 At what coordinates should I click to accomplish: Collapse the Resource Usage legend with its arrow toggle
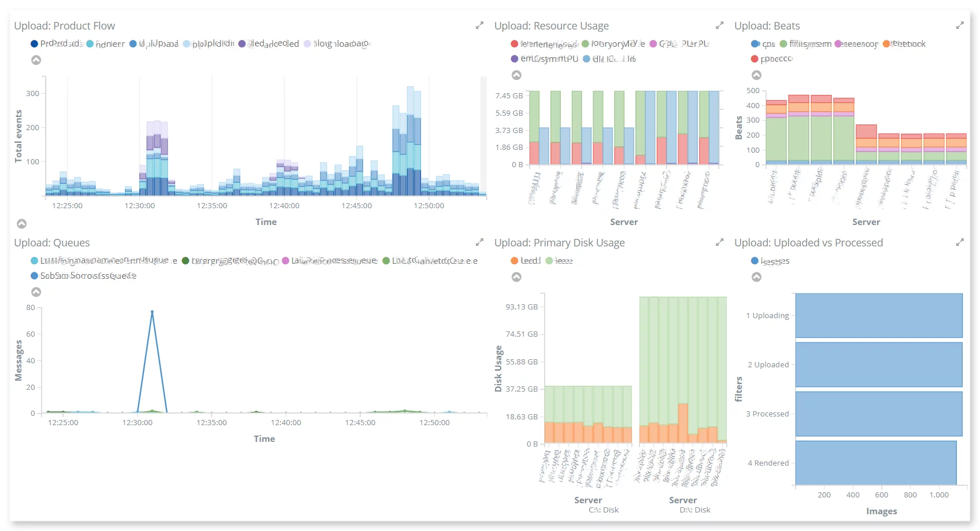coord(516,75)
